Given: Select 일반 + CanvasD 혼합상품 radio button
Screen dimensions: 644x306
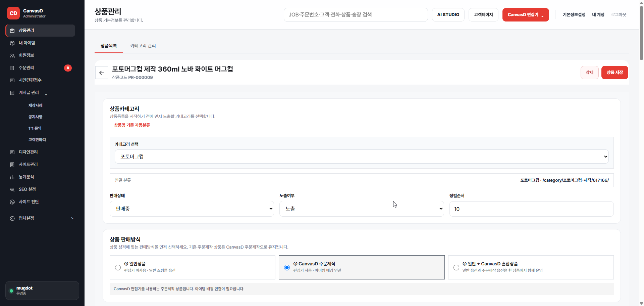Looking at the screenshot, I should coord(456,267).
